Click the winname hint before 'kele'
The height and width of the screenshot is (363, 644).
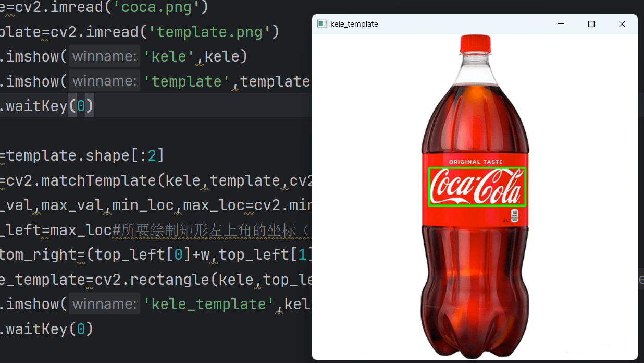105,56
